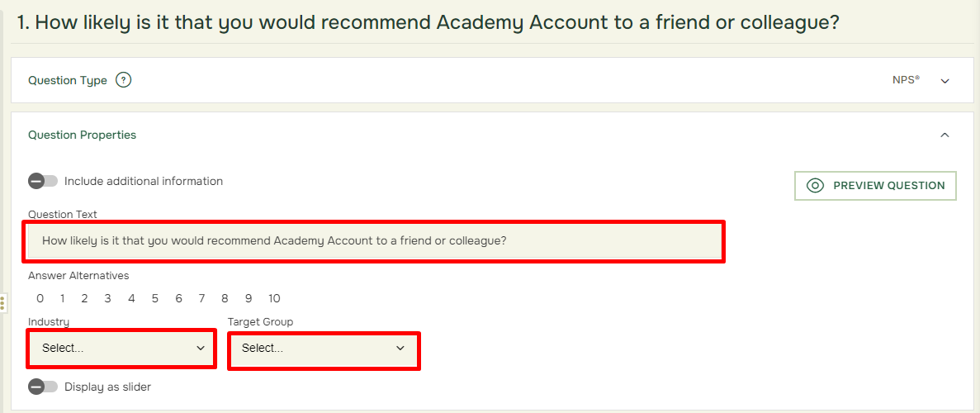Click the Question Properties section header
980x413 pixels.
(x=82, y=135)
